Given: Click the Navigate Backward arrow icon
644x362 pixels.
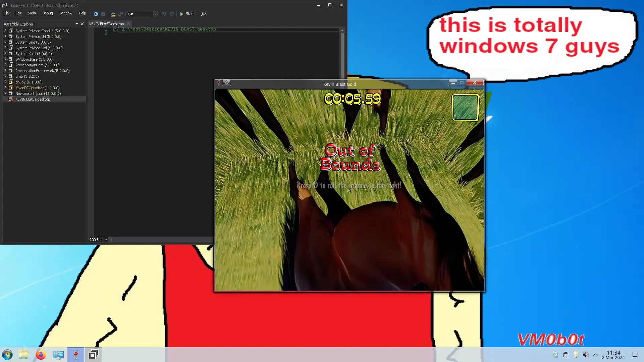Looking at the screenshot, I should [x=96, y=14].
